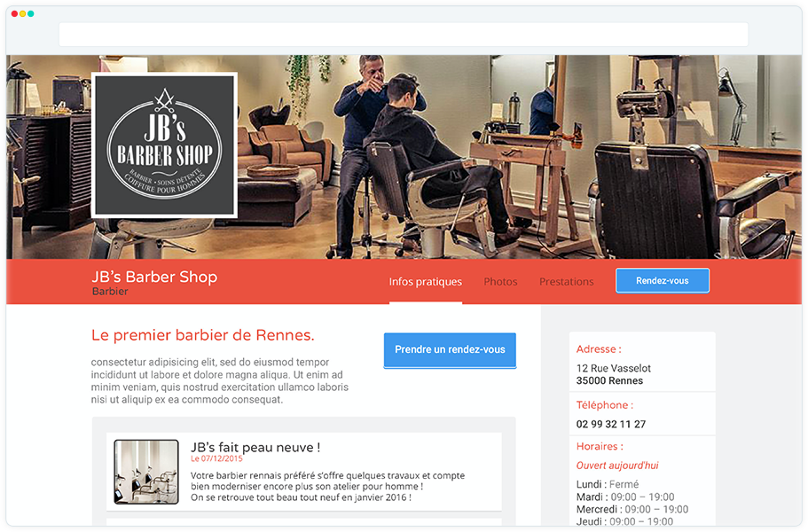
Task: Click the yellow minimize window dot
Action: click(x=23, y=14)
